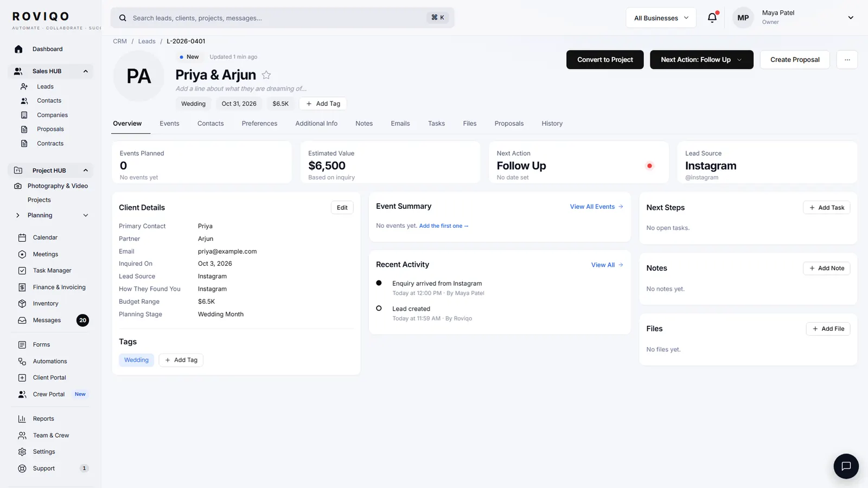Viewport: 868px width, 488px height.
Task: Open Forms sidebar icon
Action: pos(22,345)
